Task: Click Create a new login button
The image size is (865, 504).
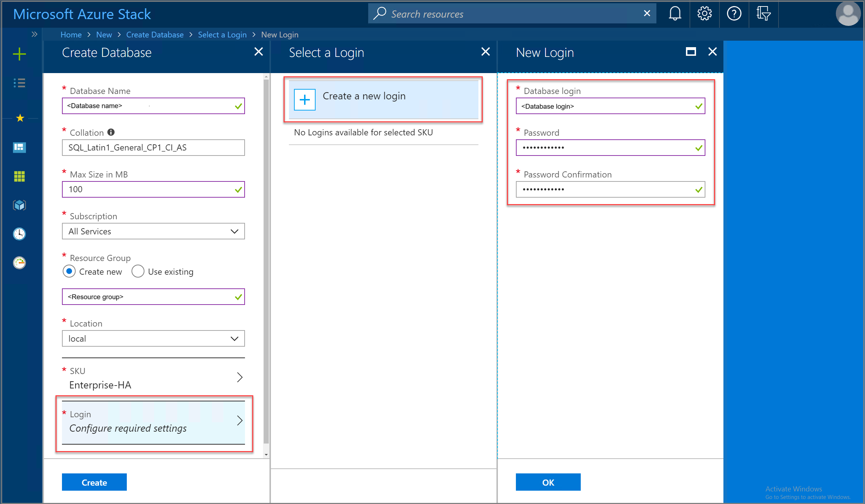Action: tap(385, 98)
